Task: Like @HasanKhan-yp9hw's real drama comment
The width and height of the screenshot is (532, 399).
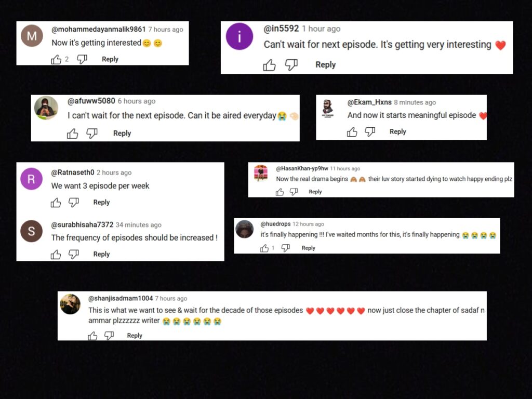Action: pyautogui.click(x=280, y=192)
